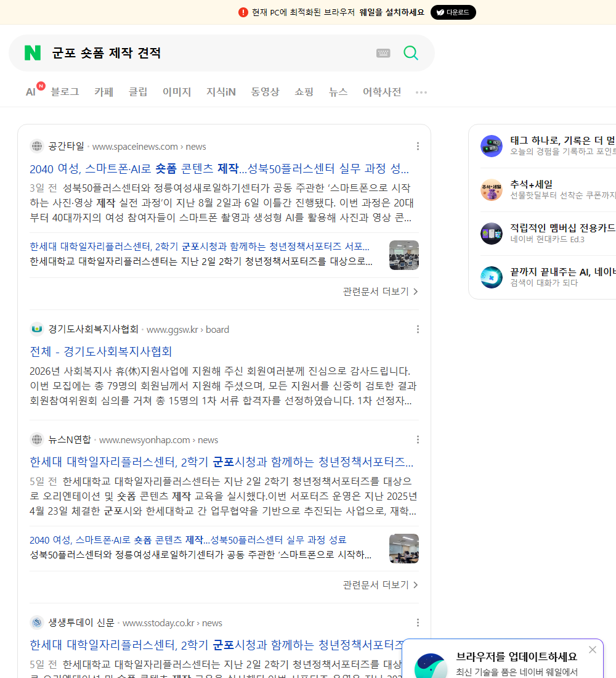Image resolution: width=616 pixels, height=678 pixels.
Task: Click the Whale logo in update popup
Action: [431, 666]
